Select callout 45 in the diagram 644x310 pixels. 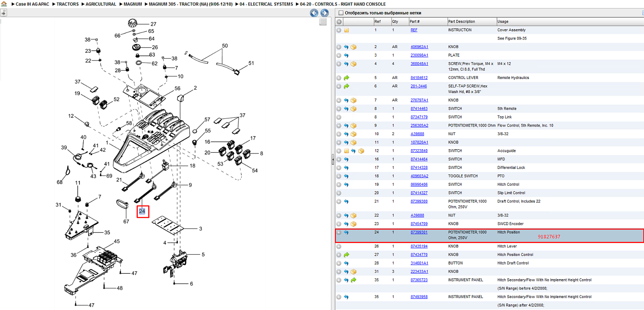click(117, 241)
